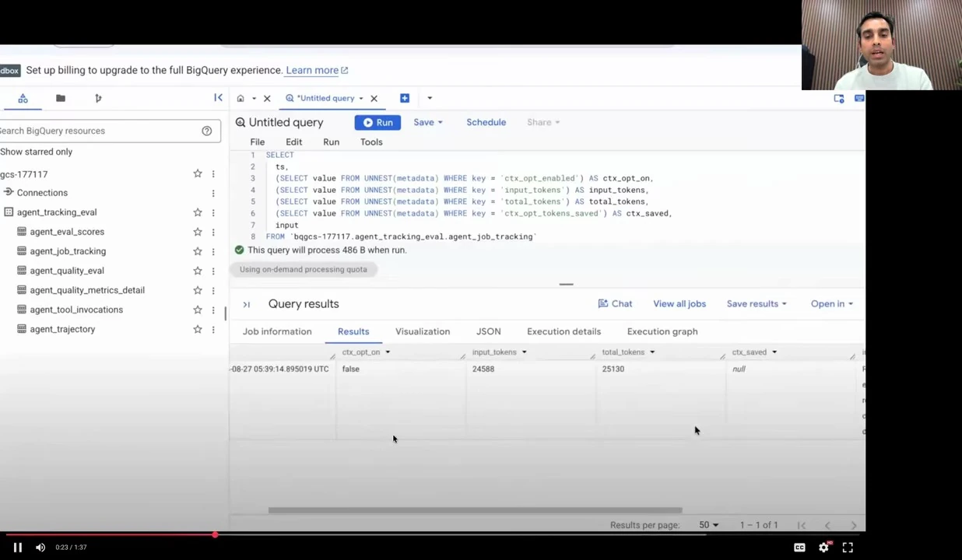Open more options for agent_trajectory
Image resolution: width=962 pixels, height=560 pixels.
coord(213,329)
